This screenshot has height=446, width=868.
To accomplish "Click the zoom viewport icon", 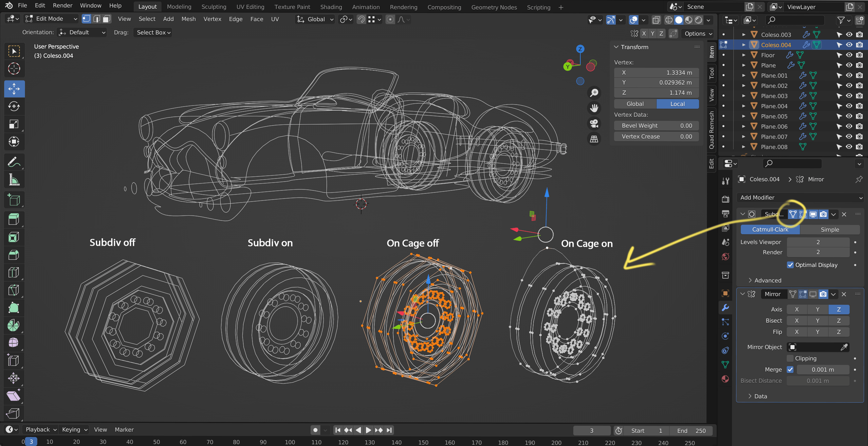I will (594, 93).
